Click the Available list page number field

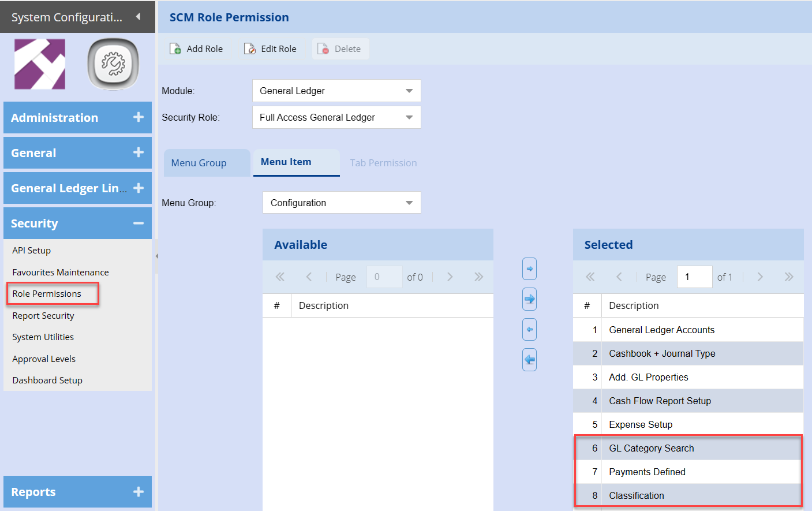coord(384,277)
